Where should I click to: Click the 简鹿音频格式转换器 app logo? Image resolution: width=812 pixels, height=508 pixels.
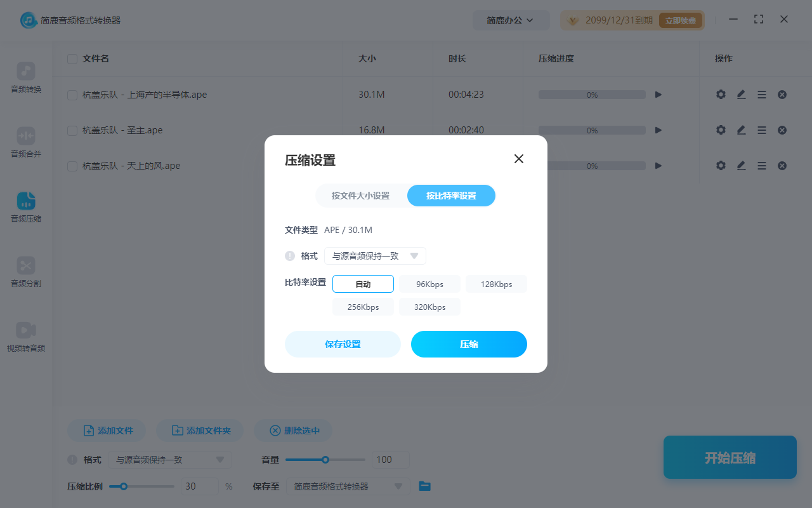[x=28, y=20]
